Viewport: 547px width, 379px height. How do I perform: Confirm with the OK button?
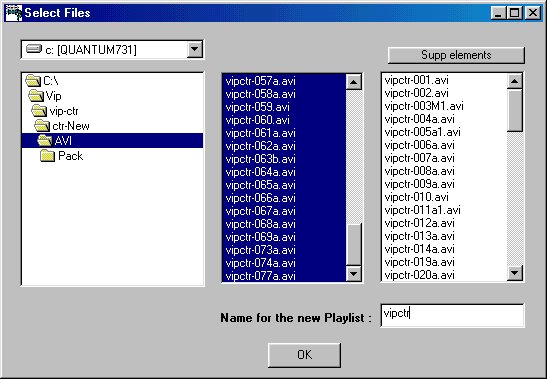[304, 355]
